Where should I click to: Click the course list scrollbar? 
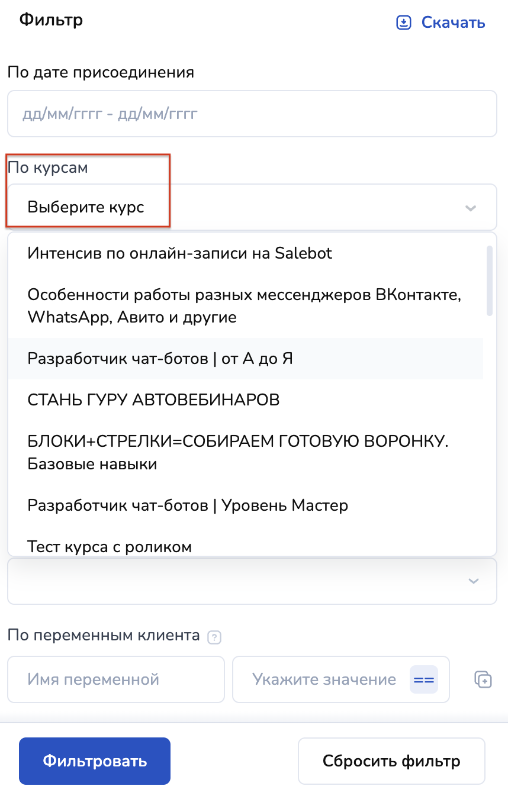click(490, 282)
